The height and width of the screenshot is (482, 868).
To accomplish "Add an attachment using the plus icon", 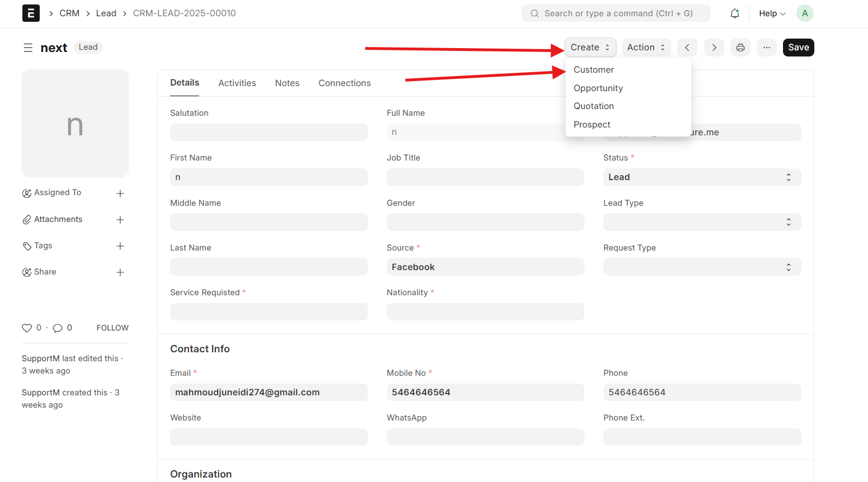I will click(x=120, y=220).
